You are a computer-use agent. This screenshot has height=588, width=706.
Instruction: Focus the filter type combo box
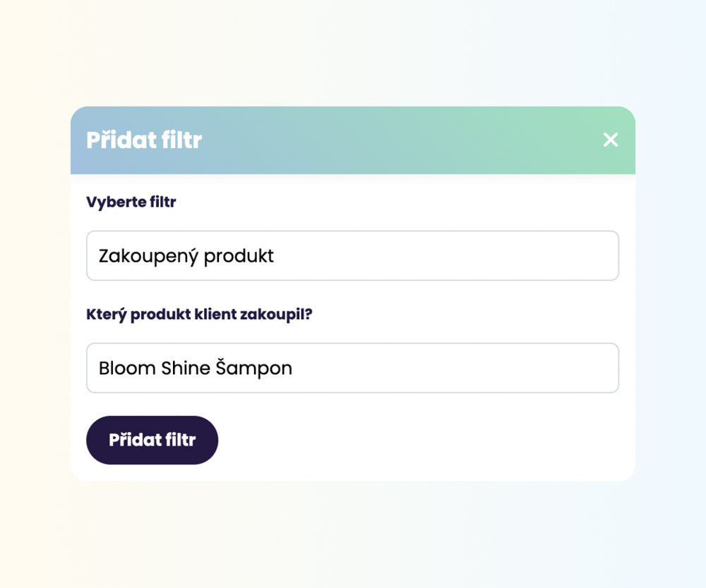(x=352, y=256)
